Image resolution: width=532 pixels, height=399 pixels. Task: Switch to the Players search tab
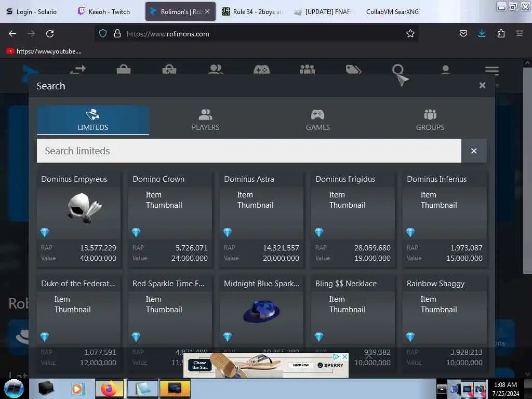coord(205,120)
